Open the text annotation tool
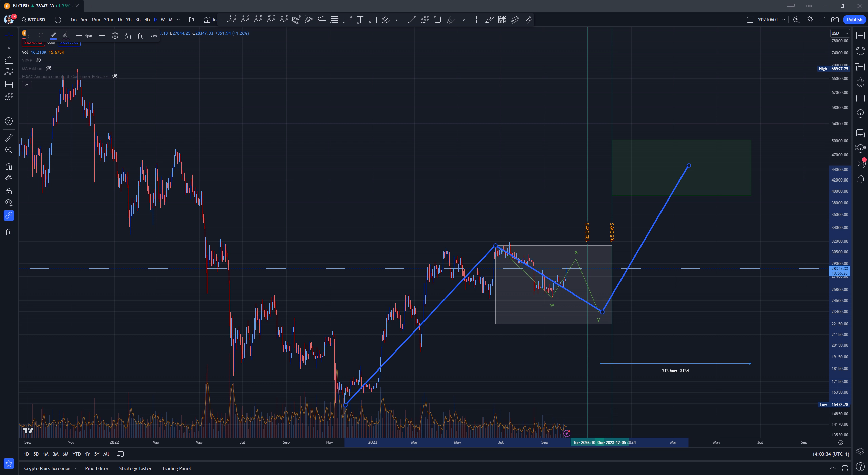 [9, 109]
